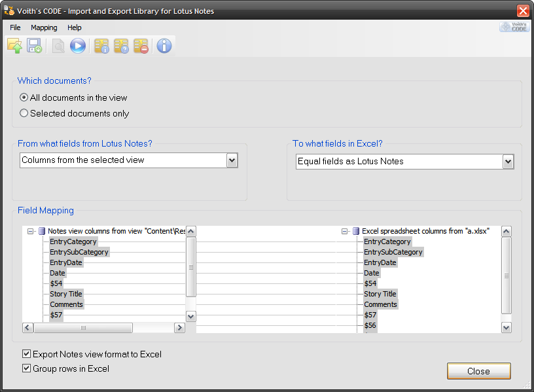Collapse the Notes view columns tree node
The width and height of the screenshot is (534, 392).
(30, 231)
